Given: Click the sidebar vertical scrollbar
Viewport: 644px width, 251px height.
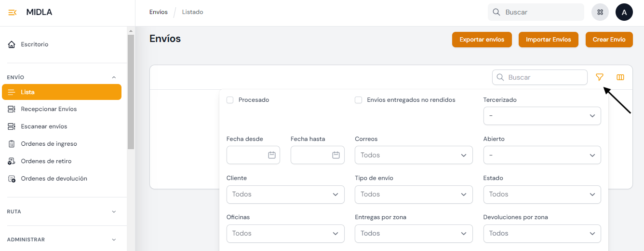Looking at the screenshot, I should (131, 92).
